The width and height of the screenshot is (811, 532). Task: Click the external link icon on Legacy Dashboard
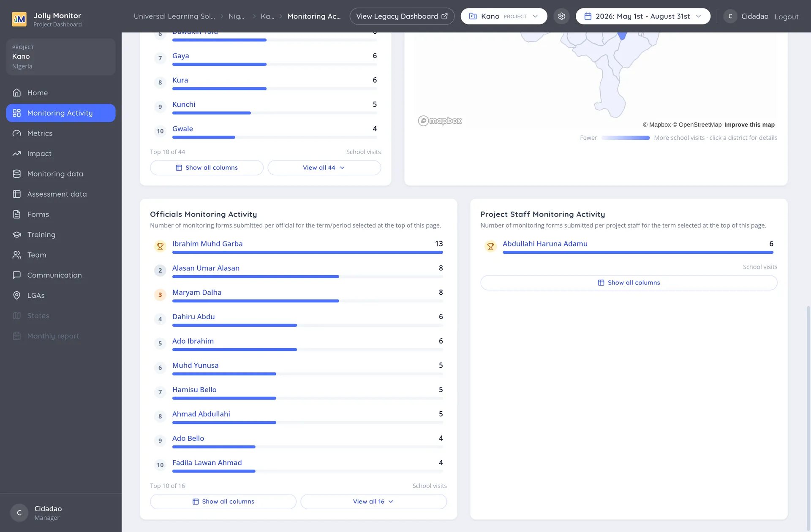(444, 16)
